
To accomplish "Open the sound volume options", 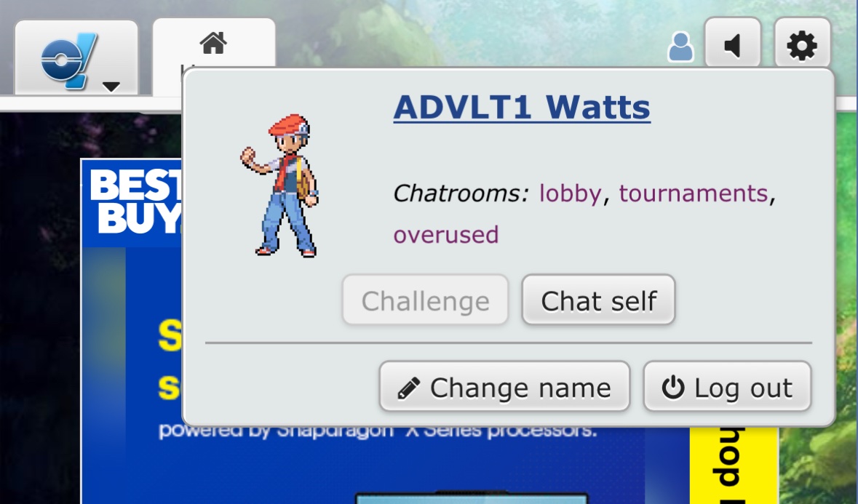I will pos(733,43).
